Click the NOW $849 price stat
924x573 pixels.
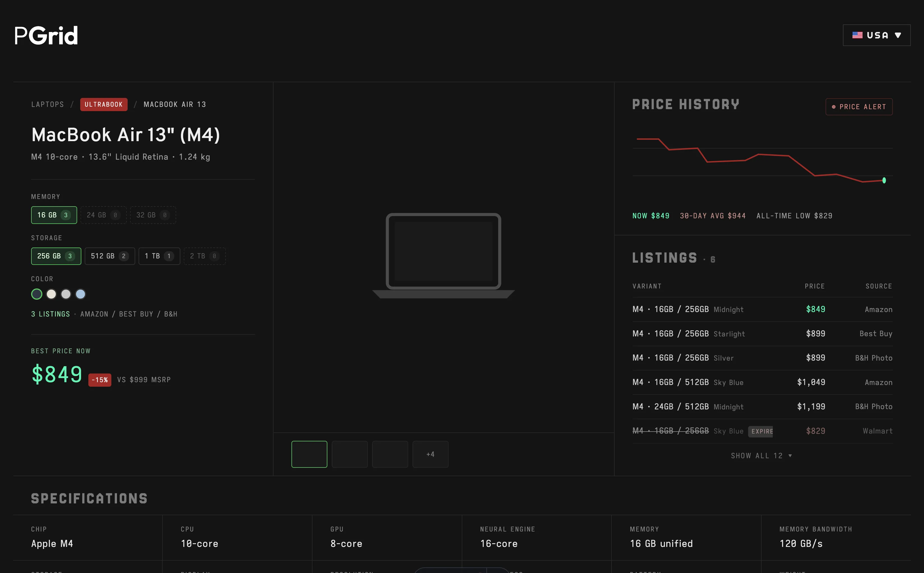click(651, 216)
